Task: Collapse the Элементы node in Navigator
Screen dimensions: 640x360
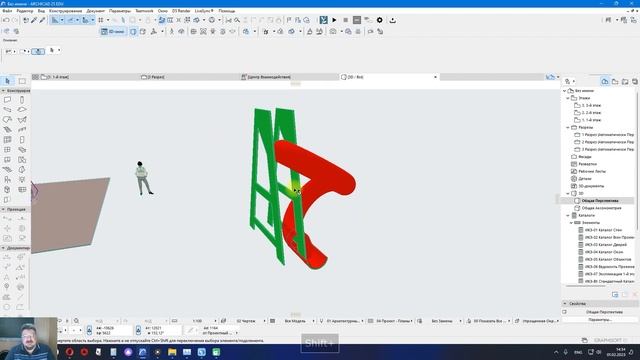Action: click(x=571, y=223)
